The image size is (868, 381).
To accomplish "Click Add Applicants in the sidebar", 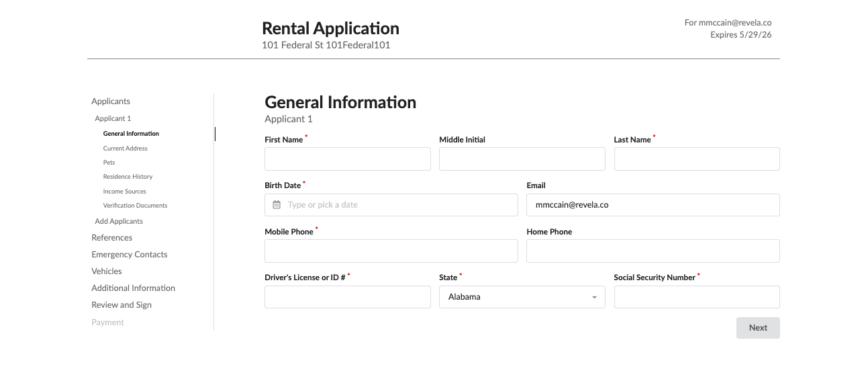I will coord(119,221).
